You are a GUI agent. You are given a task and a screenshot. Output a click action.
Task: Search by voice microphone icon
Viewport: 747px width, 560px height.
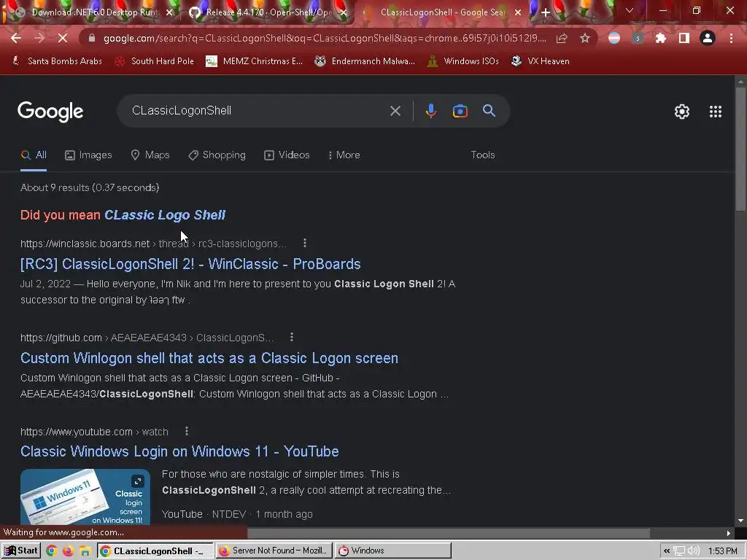click(x=430, y=111)
